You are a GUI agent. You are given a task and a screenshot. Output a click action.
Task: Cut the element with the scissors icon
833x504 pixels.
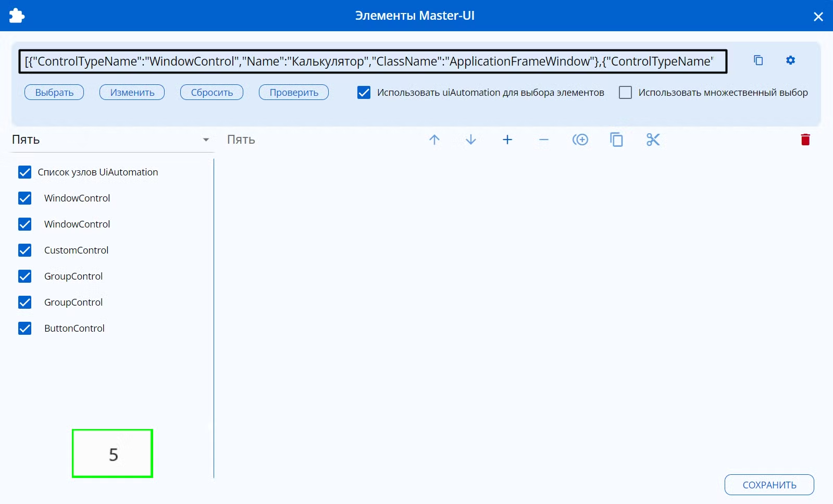click(653, 140)
